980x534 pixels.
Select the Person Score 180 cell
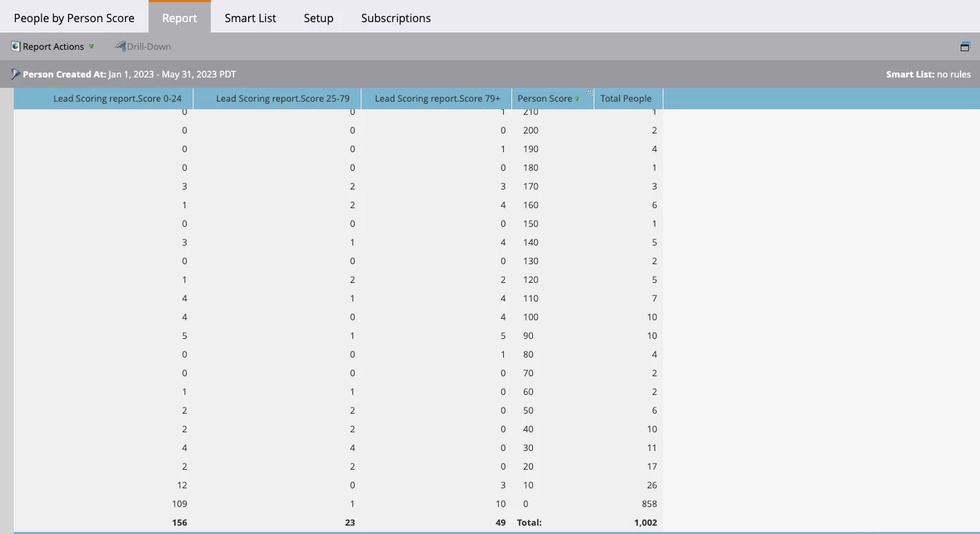coord(553,167)
